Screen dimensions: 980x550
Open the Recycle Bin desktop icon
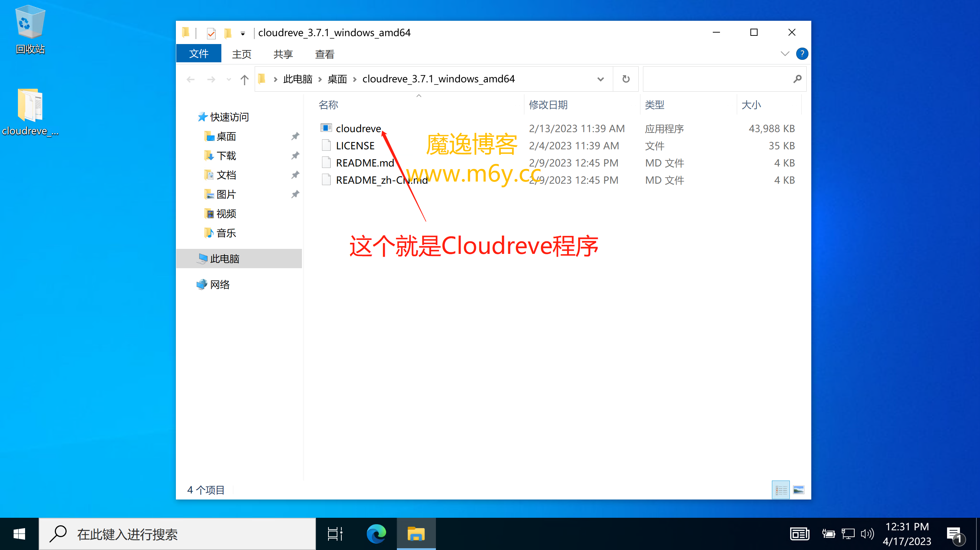tap(30, 30)
